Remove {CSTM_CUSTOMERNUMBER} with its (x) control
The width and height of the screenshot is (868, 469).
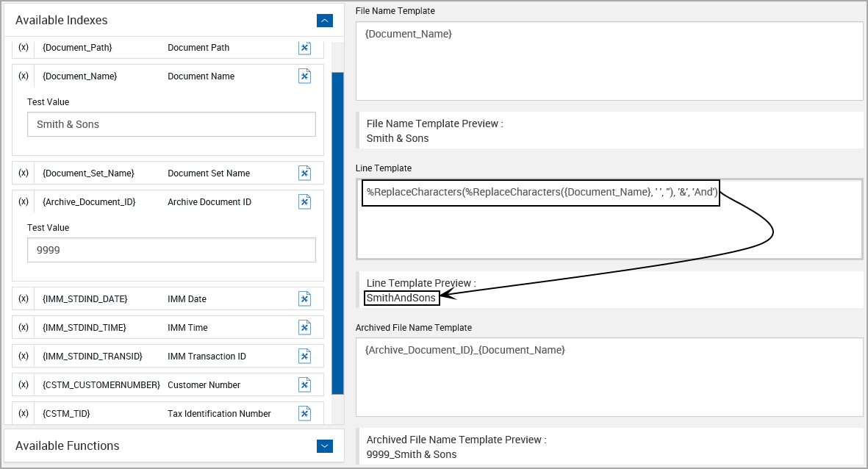pos(23,384)
